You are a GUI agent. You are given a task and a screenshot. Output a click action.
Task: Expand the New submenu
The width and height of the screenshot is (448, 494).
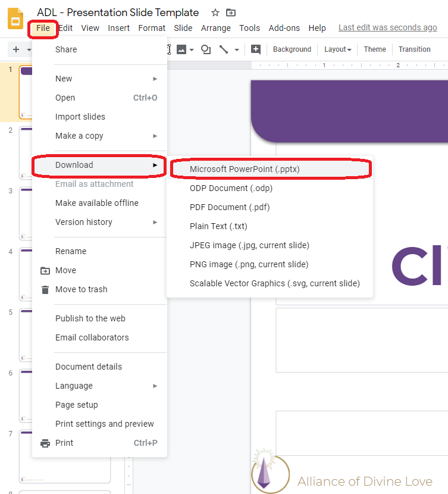coord(99,79)
